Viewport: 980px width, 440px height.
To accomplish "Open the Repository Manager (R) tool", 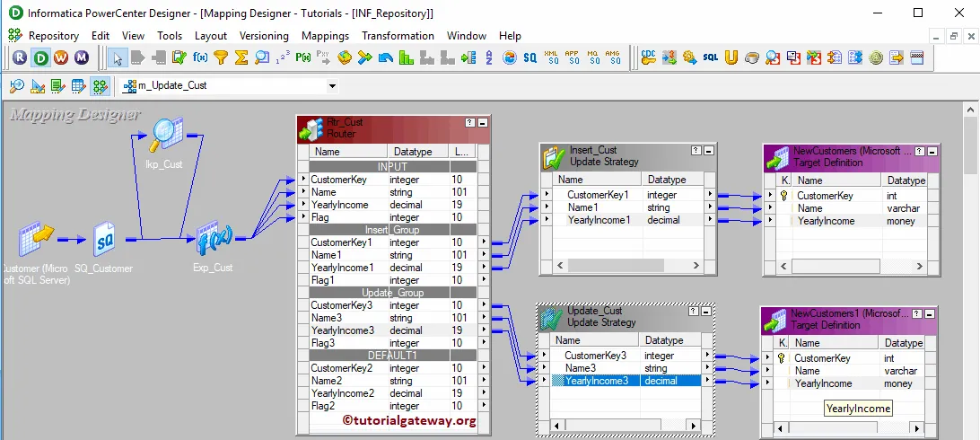I will coord(20,58).
